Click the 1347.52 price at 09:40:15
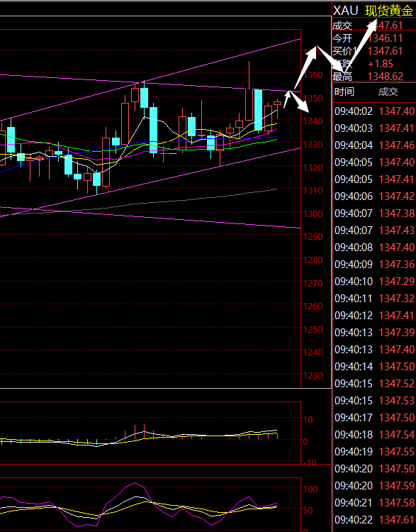The image size is (416, 532). tap(397, 384)
